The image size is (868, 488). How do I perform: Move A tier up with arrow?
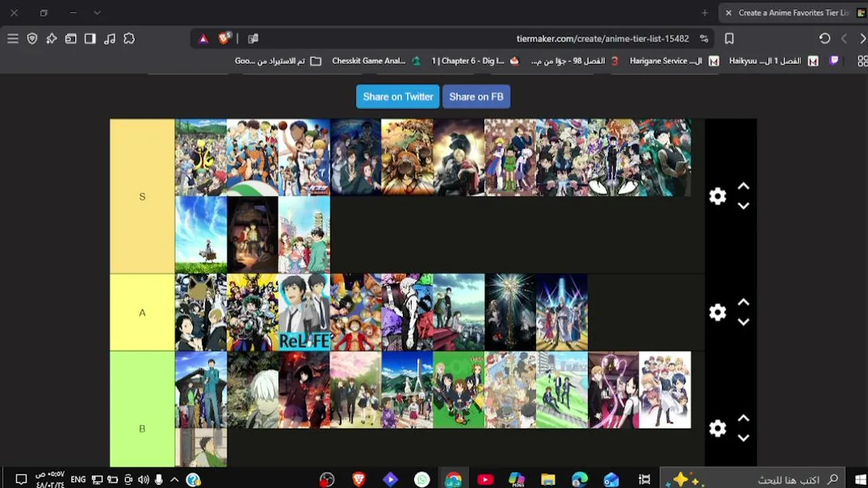(743, 302)
